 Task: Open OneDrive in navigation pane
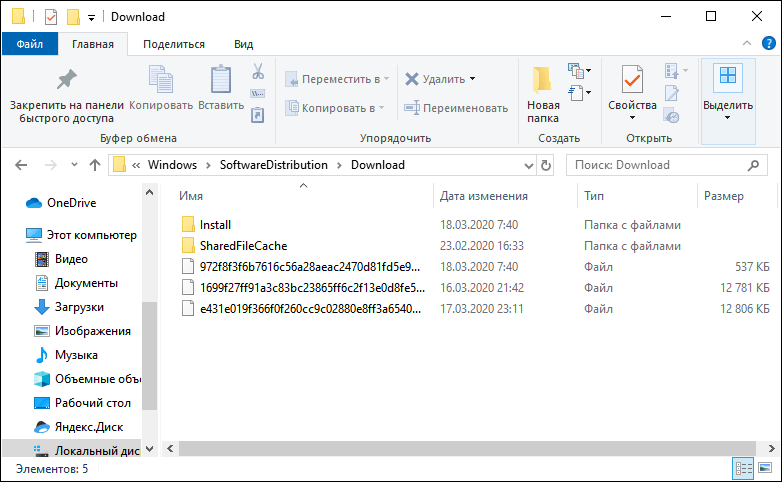click(x=71, y=203)
